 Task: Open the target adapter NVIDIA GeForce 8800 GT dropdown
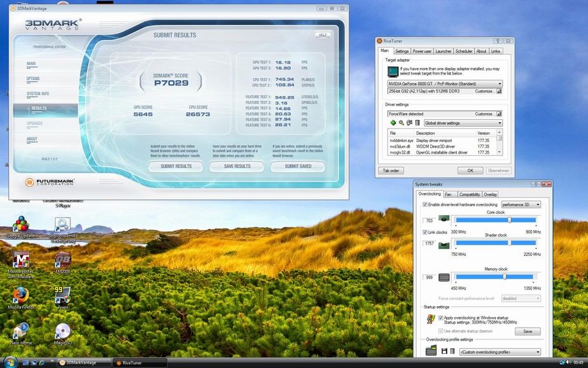pyautogui.click(x=445, y=83)
